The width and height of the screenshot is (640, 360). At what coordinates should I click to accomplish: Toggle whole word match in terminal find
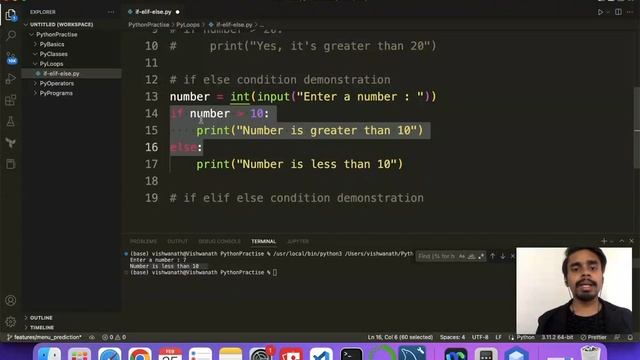(471, 256)
